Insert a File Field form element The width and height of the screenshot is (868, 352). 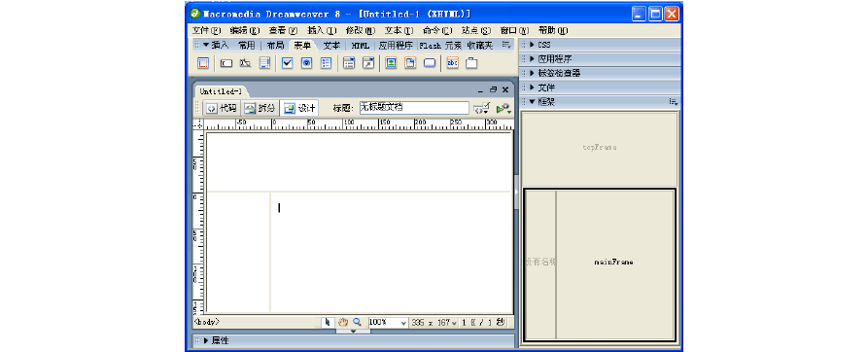pos(410,63)
